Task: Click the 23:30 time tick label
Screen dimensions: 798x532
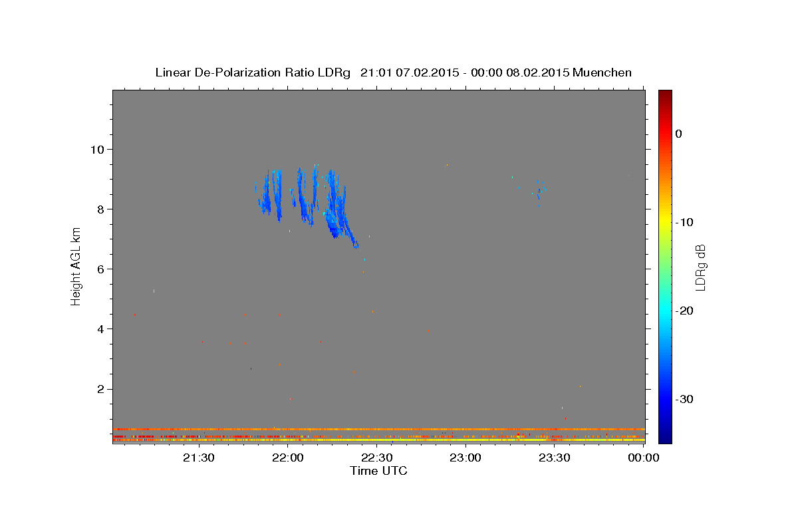Action: click(555, 458)
